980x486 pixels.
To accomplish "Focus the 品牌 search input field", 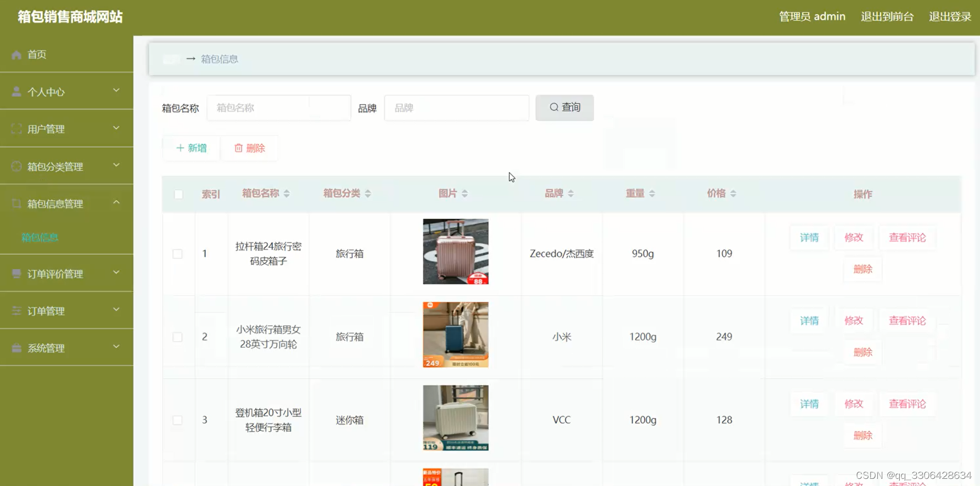I will pos(456,108).
